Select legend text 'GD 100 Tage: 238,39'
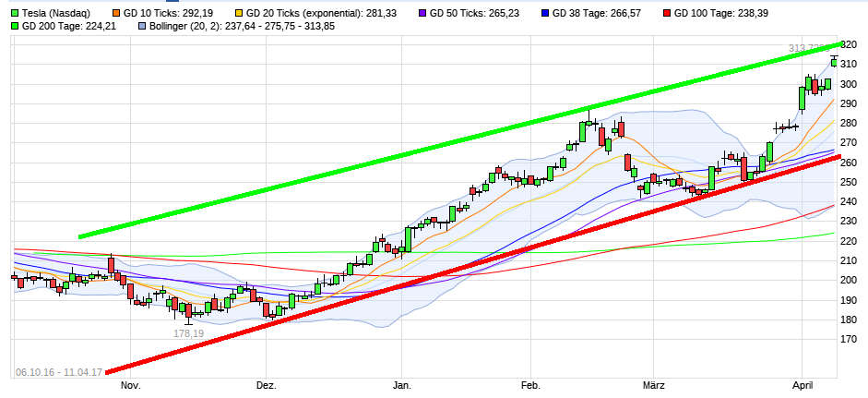Image resolution: width=868 pixels, height=398 pixels. click(721, 13)
